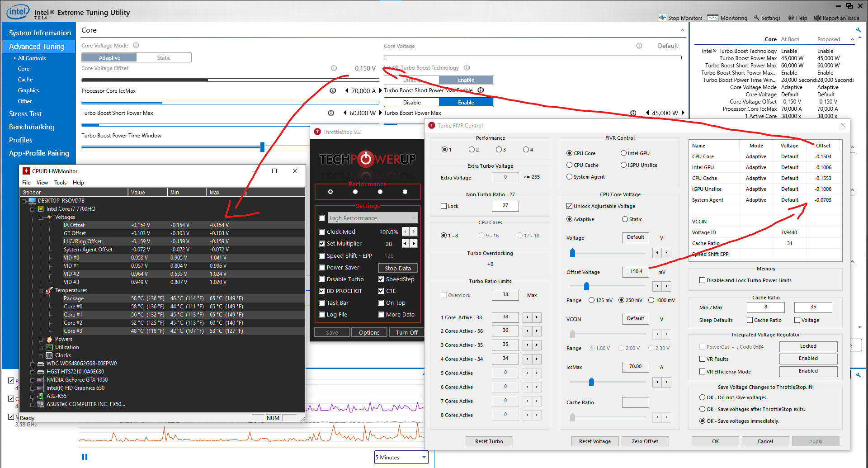Image resolution: width=868 pixels, height=468 pixels.
Task: Select Static CPU core voltage mode
Action: click(625, 219)
